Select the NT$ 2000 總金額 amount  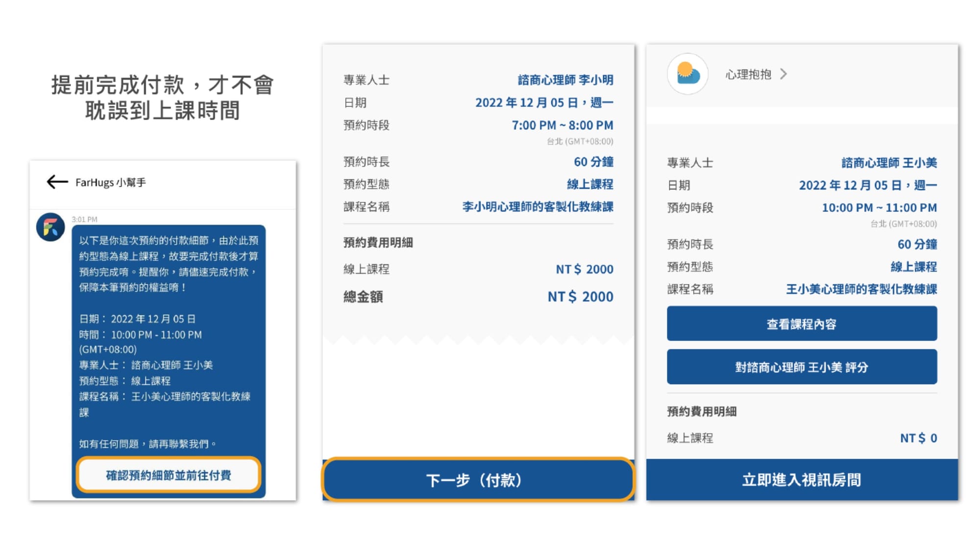580,297
